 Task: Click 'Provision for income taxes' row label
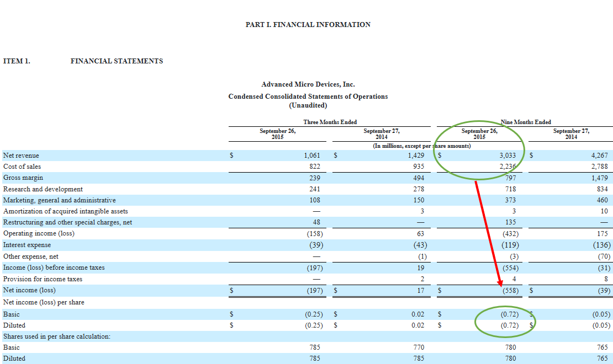coord(43,279)
